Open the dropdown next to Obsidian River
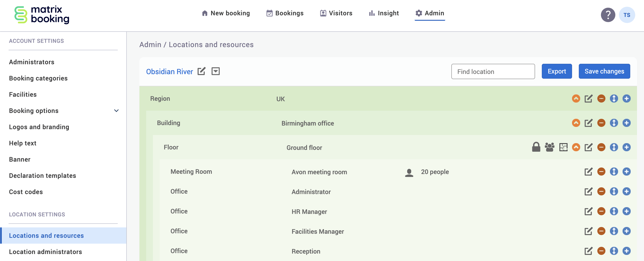Viewport: 644px width, 261px height. [215, 71]
